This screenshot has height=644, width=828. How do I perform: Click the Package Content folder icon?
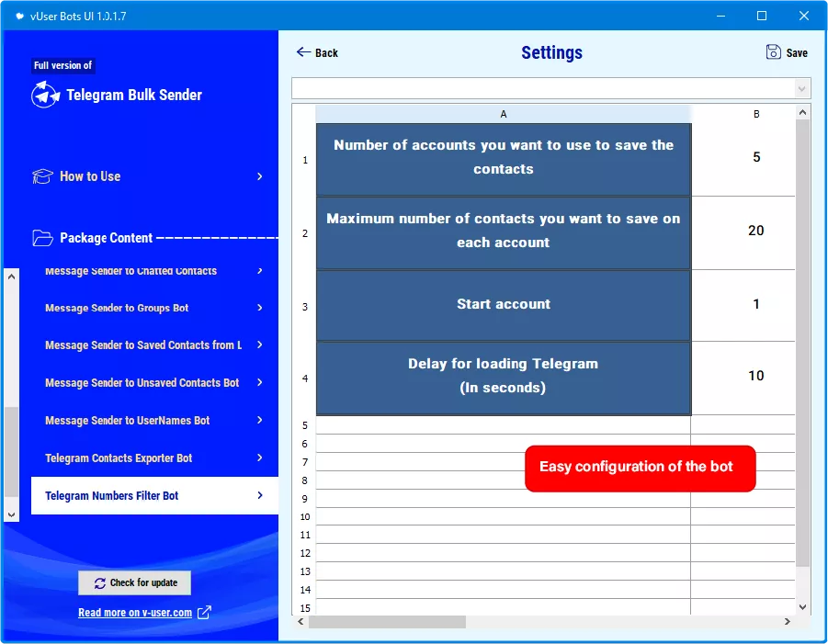point(42,238)
